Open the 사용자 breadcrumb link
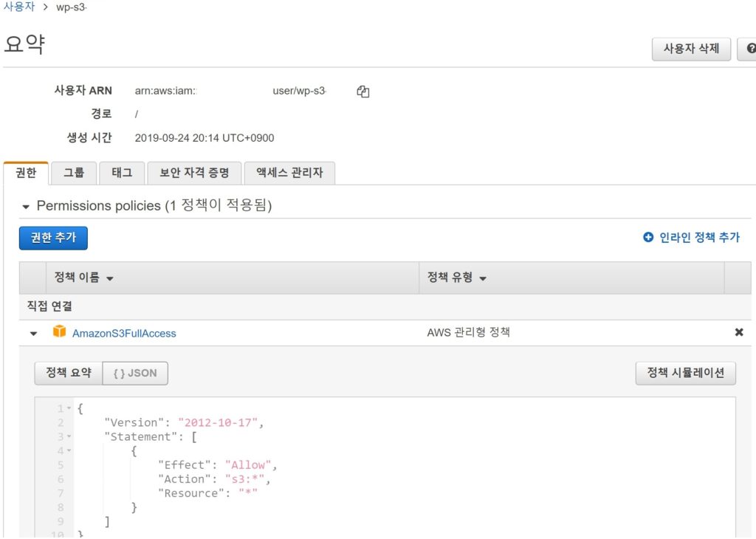This screenshot has height=539, width=756. pyautogui.click(x=18, y=7)
